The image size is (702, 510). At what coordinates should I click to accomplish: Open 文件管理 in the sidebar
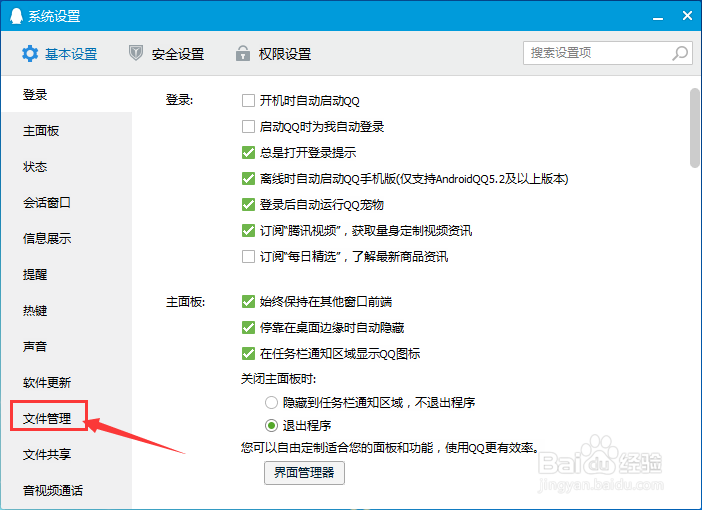pos(47,418)
